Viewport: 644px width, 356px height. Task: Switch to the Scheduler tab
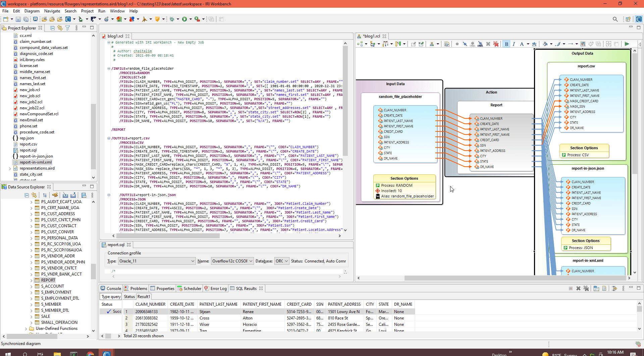(189, 288)
